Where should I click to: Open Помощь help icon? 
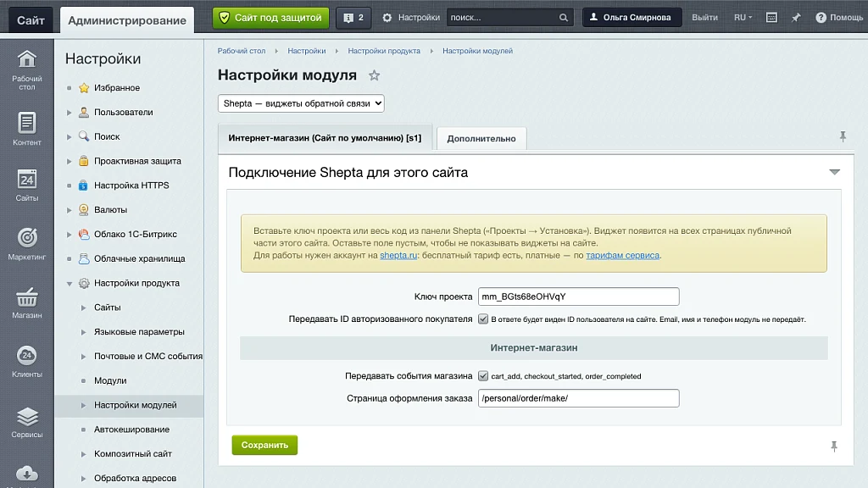pos(821,18)
